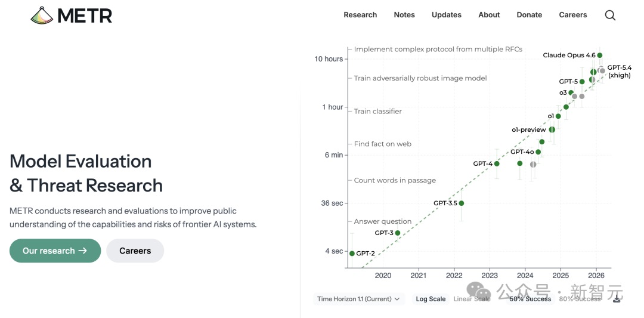Click the GPT-3.5 data point dot

(462, 203)
